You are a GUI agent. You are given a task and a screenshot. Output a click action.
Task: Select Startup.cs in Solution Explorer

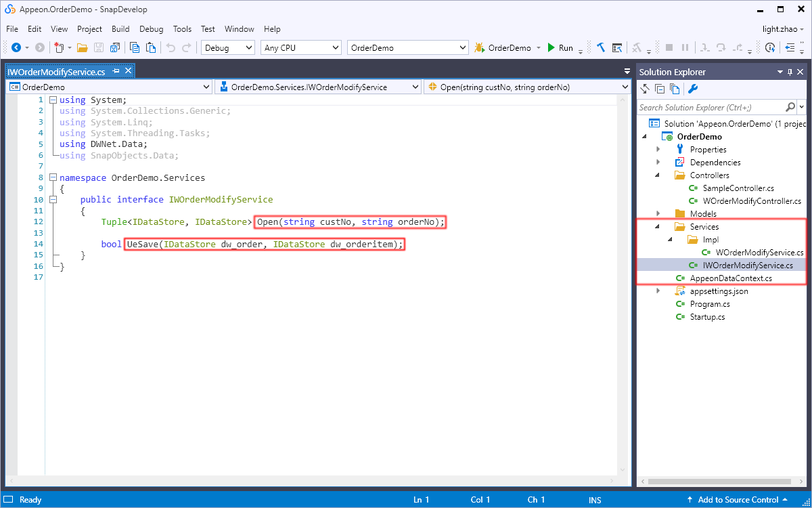pyautogui.click(x=707, y=317)
